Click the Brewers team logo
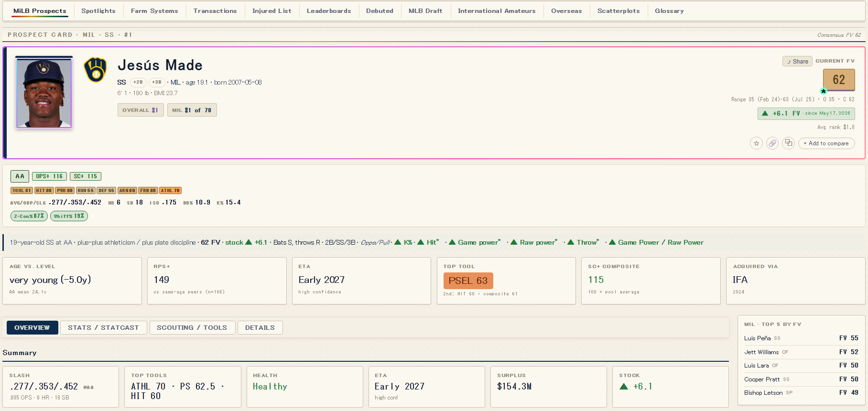Image resolution: width=868 pixels, height=411 pixels. click(x=95, y=70)
